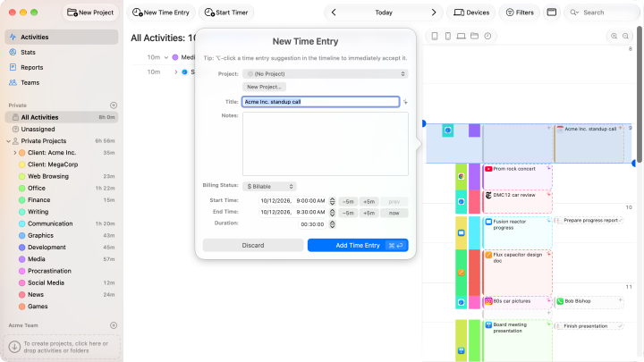
Task: Click the Add Time Entry button
Action: (x=358, y=245)
